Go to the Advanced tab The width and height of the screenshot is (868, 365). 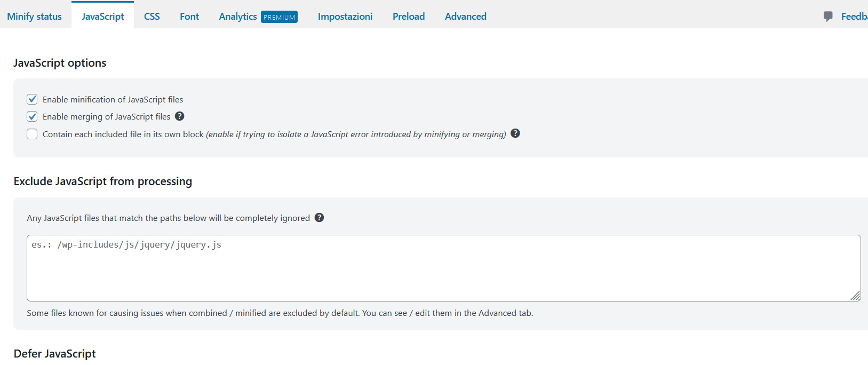(466, 17)
